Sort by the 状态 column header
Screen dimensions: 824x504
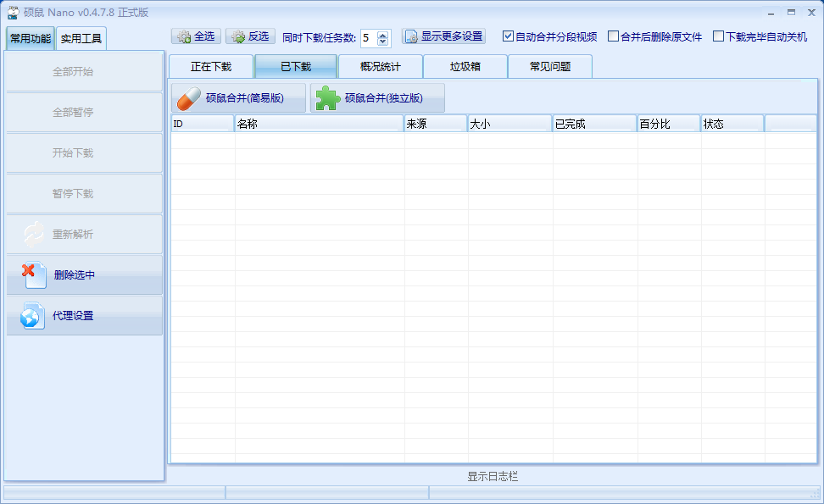(x=732, y=124)
